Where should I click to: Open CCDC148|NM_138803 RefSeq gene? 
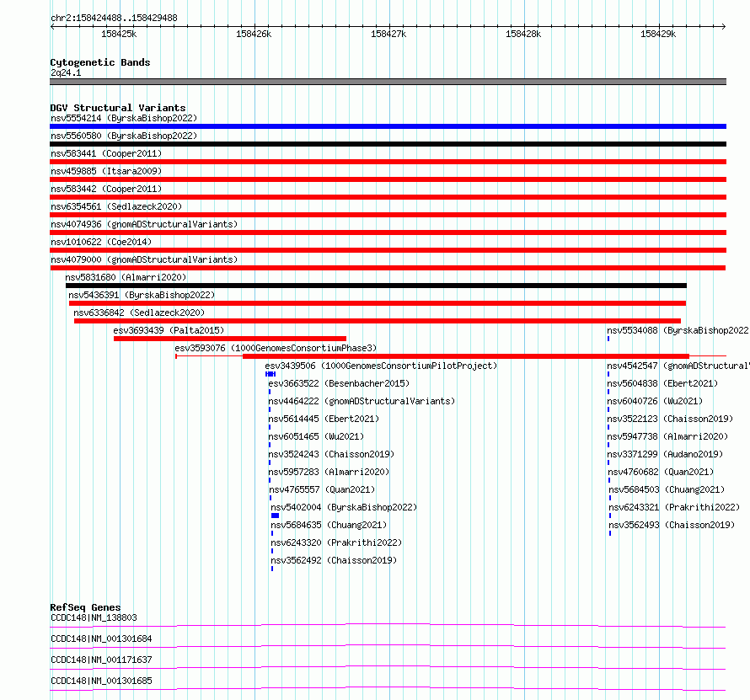pos(94,617)
